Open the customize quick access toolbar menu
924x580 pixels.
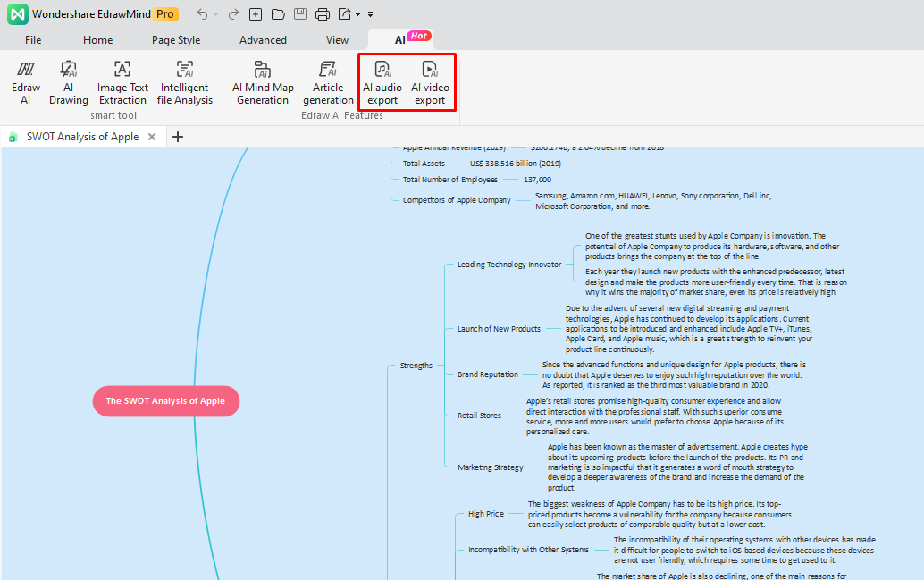(370, 14)
